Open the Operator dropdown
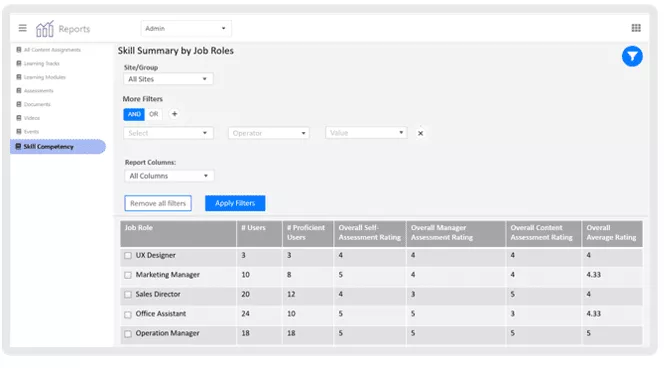Screen dimensions: 666x368 click(268, 133)
